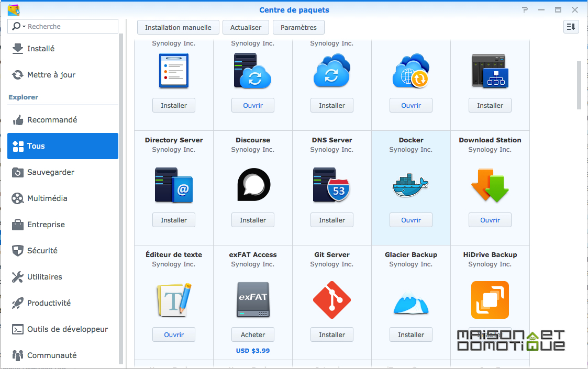588x369 pixels.
Task: Click the server with cloud sync icon
Action: coord(252,71)
